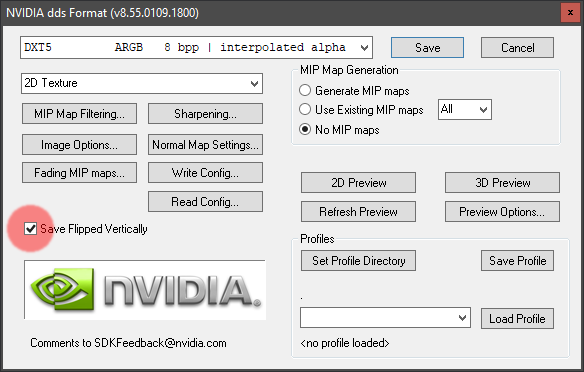The image size is (584, 372).
Task: Close the NVIDIA dds Format dialog
Action: [x=570, y=13]
